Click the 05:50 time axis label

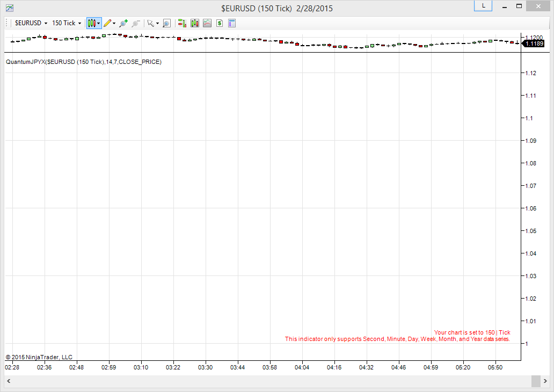tap(495, 368)
